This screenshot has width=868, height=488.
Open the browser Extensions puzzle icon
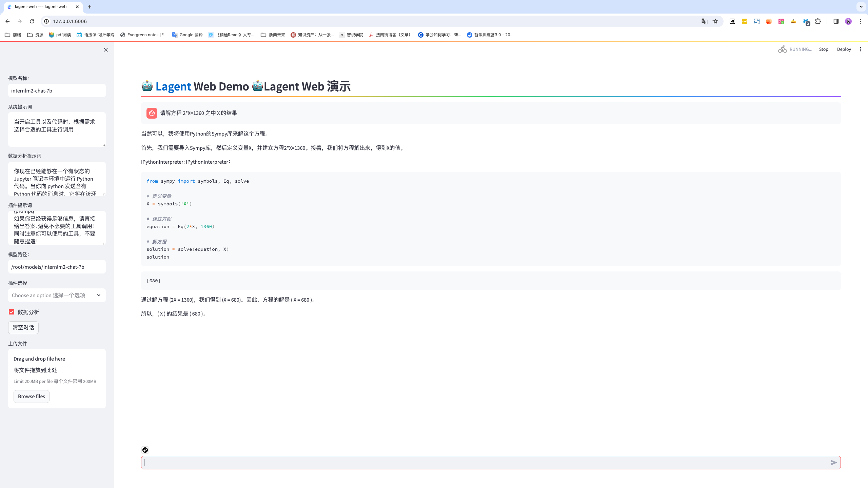click(818, 21)
